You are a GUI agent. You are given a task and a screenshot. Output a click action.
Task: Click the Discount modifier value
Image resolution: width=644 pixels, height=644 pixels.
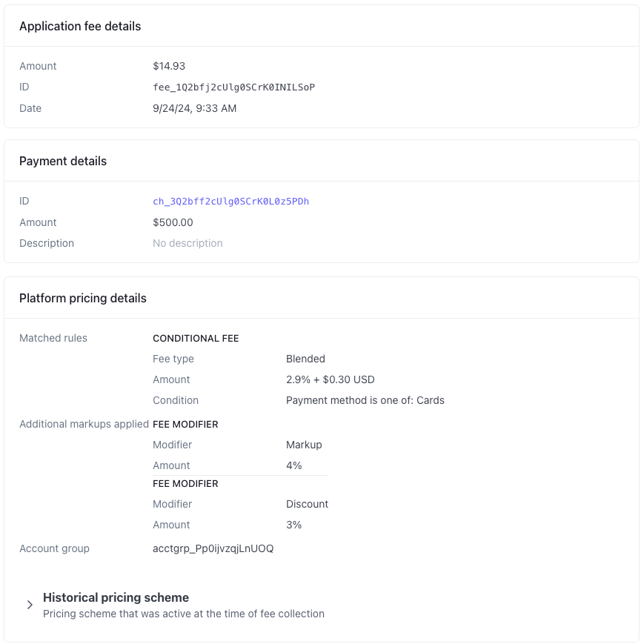(x=308, y=504)
